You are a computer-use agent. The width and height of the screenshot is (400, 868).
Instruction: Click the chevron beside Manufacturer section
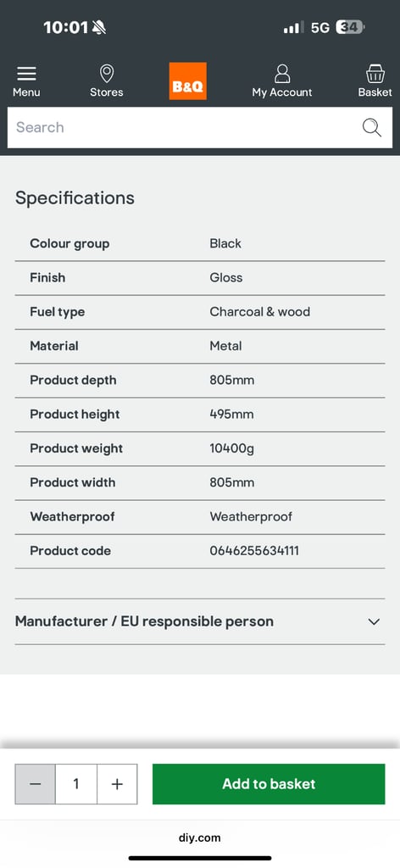coord(374,621)
